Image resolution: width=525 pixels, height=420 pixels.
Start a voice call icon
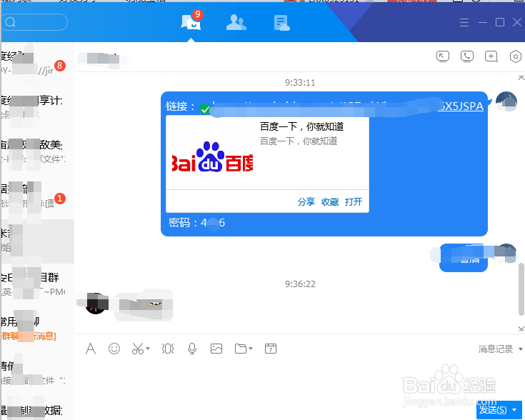pyautogui.click(x=466, y=56)
